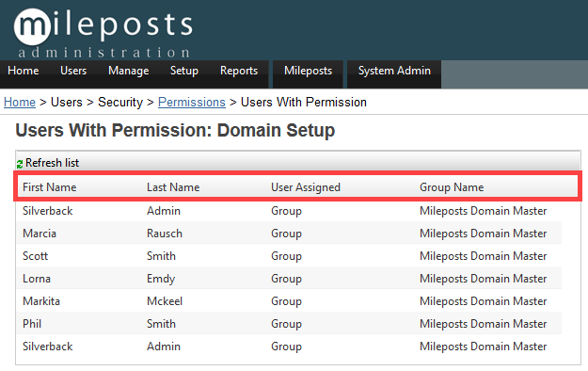Open the Home menu
The image size is (588, 371).
point(24,71)
